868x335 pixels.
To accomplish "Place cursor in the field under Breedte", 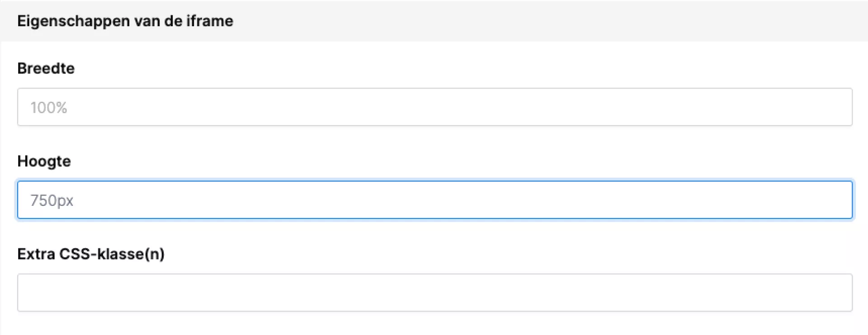I will pyautogui.click(x=434, y=107).
